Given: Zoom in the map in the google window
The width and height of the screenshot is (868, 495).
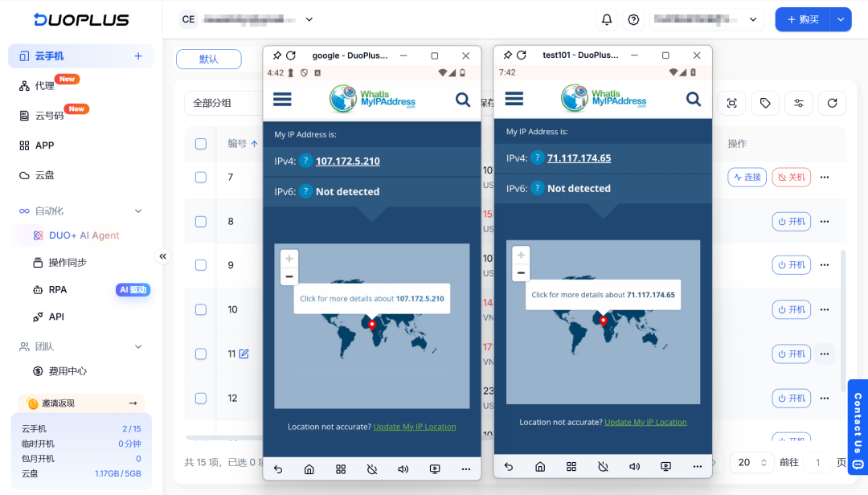Looking at the screenshot, I should (289, 259).
